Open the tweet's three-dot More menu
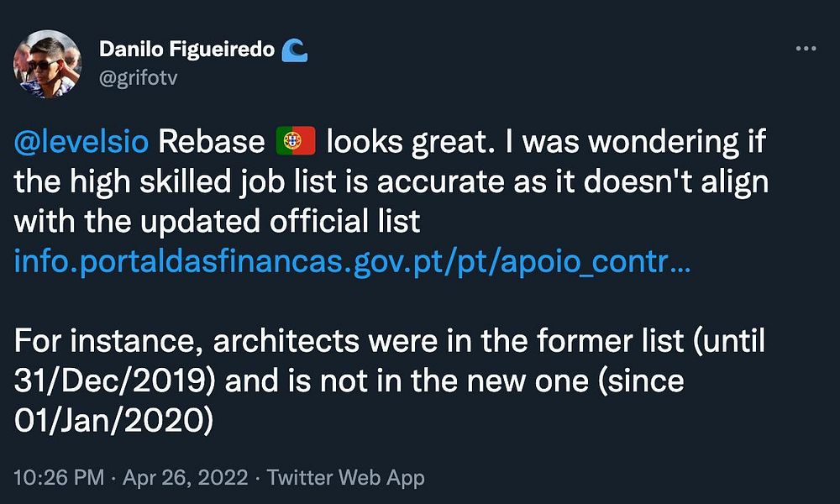The width and height of the screenshot is (840, 504). click(805, 50)
